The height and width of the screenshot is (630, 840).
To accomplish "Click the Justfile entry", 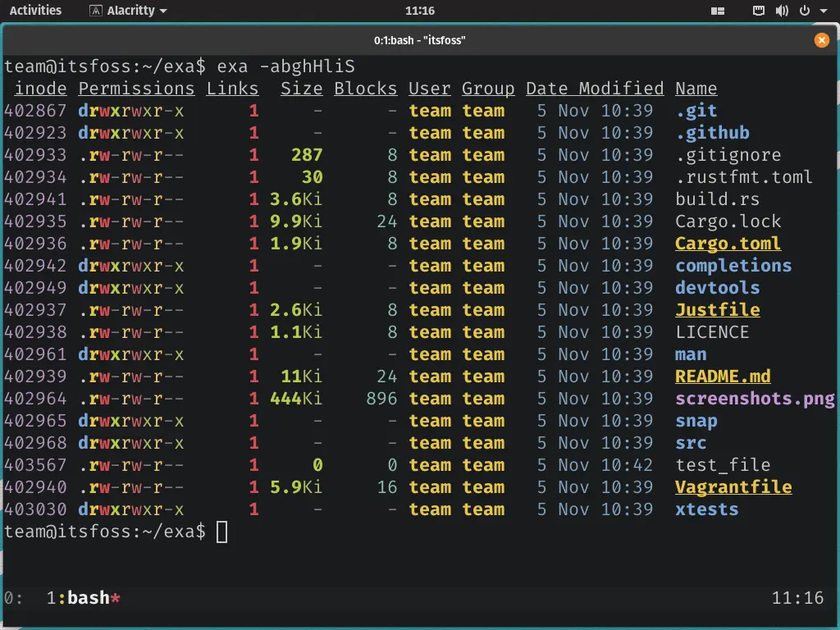I will 717,310.
